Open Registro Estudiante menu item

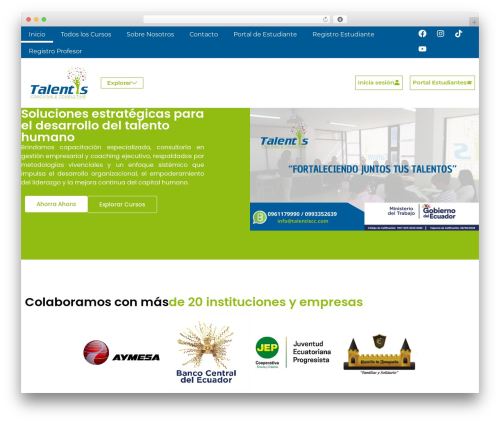pos(343,34)
